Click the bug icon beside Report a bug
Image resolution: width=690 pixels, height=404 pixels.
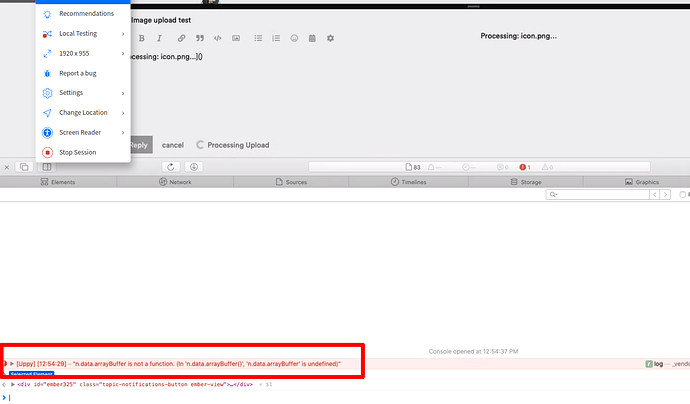(x=47, y=73)
